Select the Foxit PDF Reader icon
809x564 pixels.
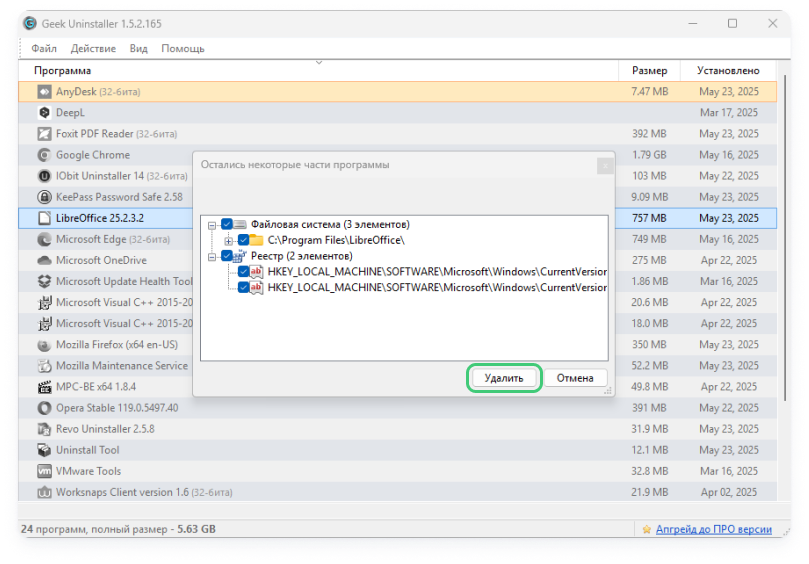tap(44, 134)
